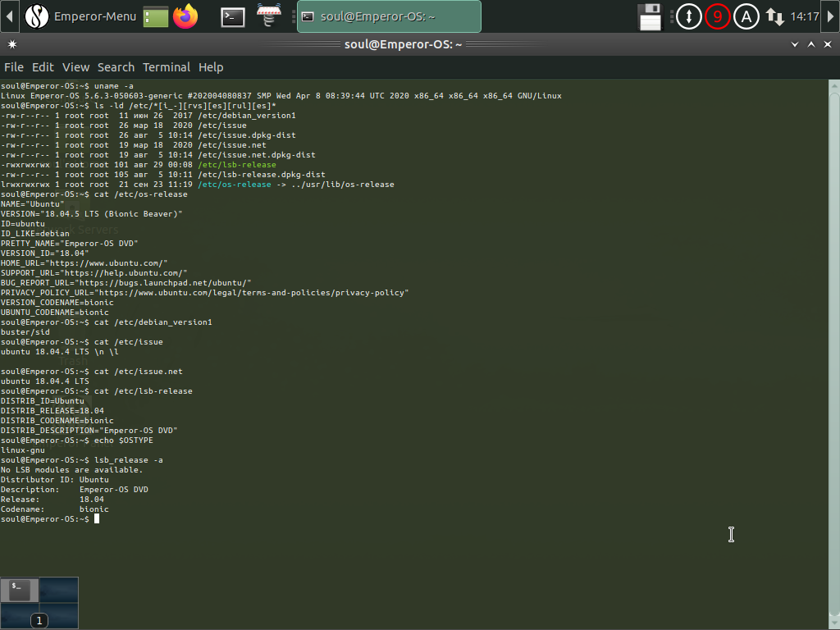Open the Search menu
This screenshot has width=840, height=630.
(x=116, y=67)
